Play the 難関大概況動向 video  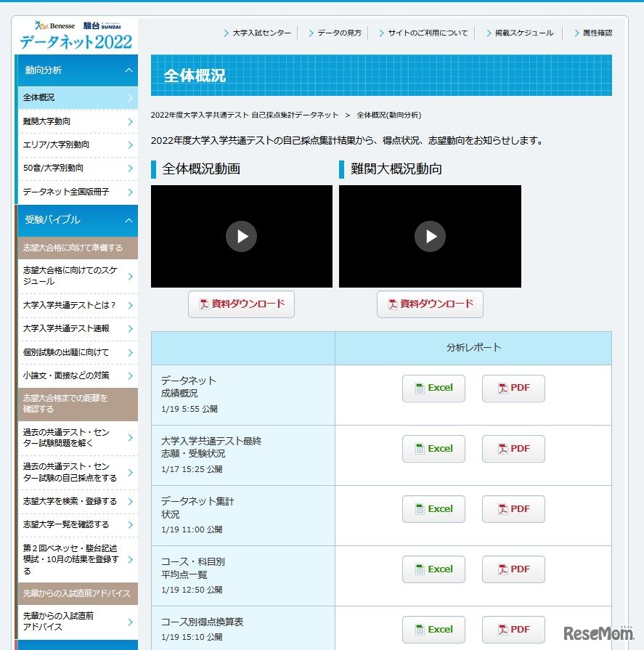click(430, 237)
